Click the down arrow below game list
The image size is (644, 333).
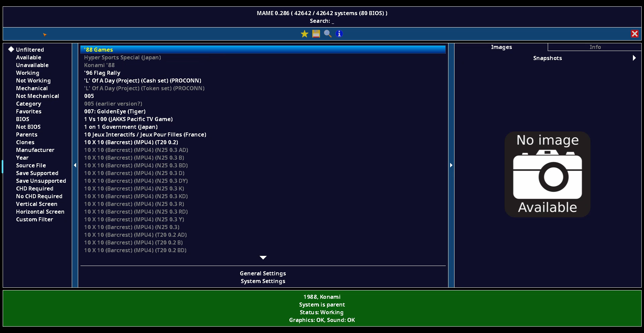263,258
